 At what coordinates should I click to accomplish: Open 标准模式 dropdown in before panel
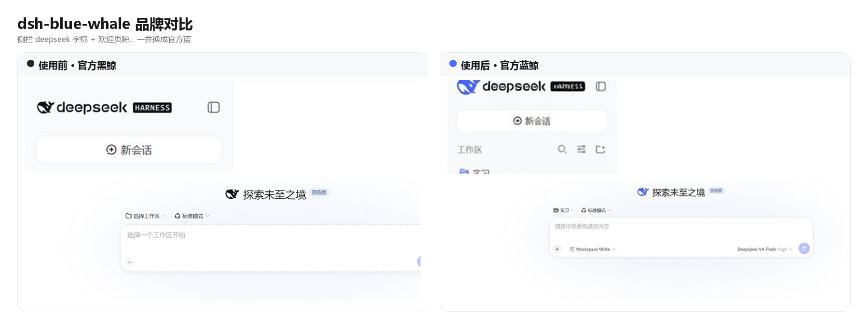click(x=192, y=216)
